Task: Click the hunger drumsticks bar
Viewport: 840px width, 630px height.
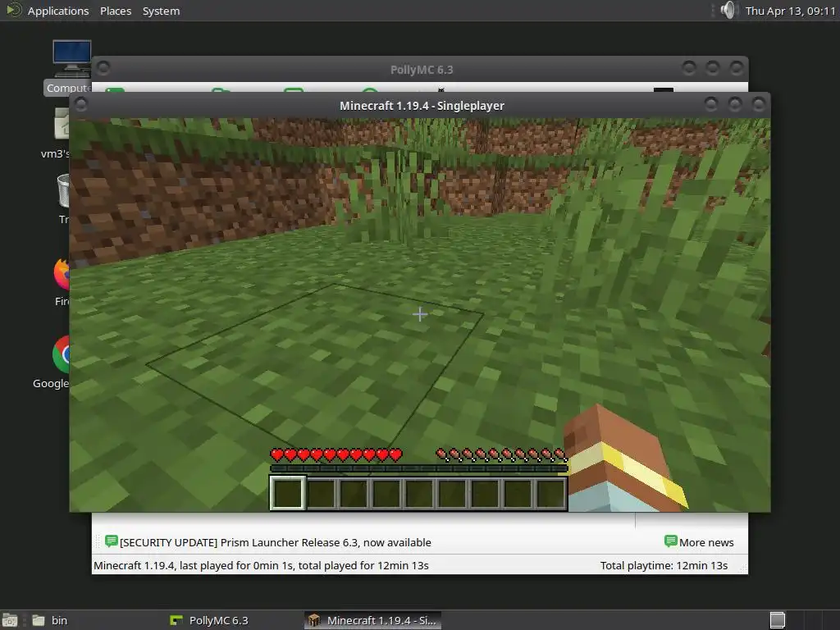Action: tap(501, 455)
